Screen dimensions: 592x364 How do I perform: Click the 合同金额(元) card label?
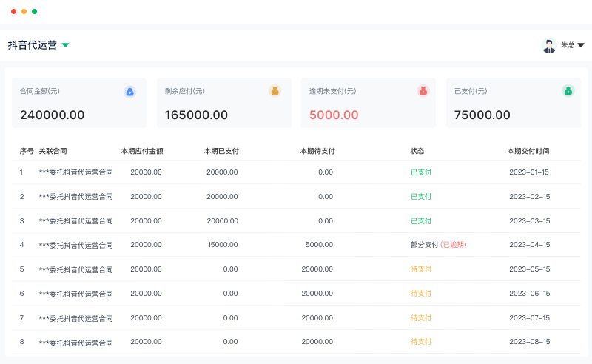point(40,91)
